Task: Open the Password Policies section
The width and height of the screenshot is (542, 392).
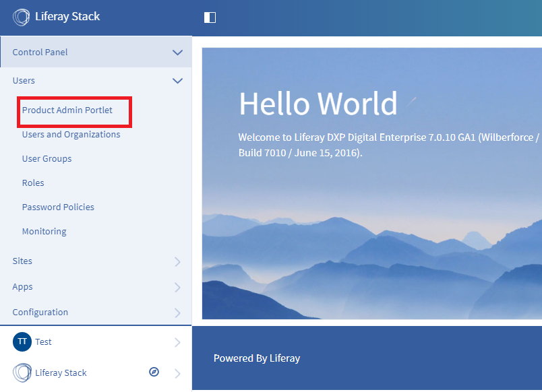Action: click(x=58, y=207)
